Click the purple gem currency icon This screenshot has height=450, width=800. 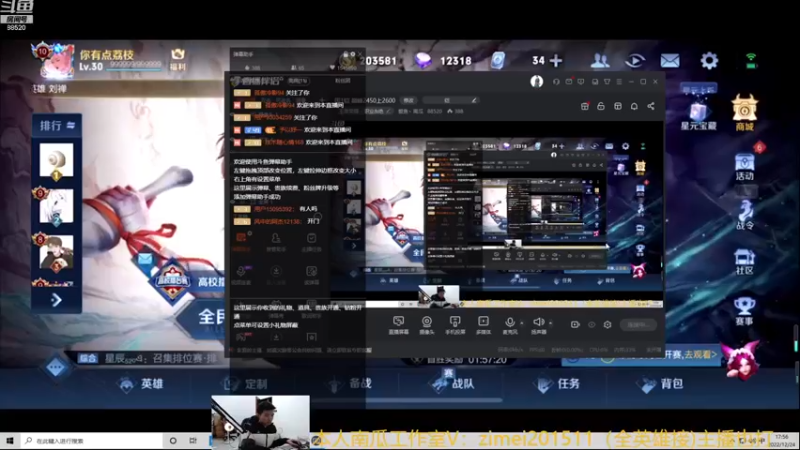click(423, 61)
